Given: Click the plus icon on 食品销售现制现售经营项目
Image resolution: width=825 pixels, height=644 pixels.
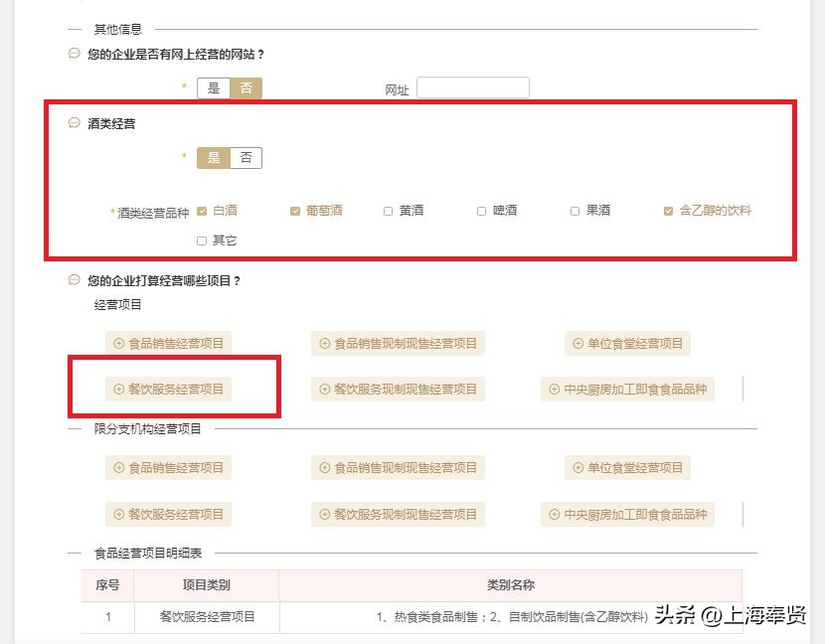Looking at the screenshot, I should [x=325, y=343].
